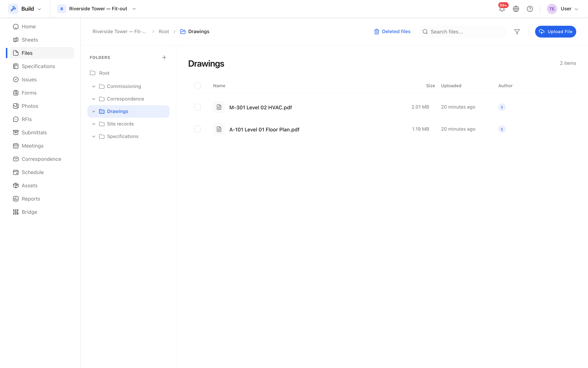Click the R project badge icon
Screen dimensions: 588x368
(x=62, y=9)
